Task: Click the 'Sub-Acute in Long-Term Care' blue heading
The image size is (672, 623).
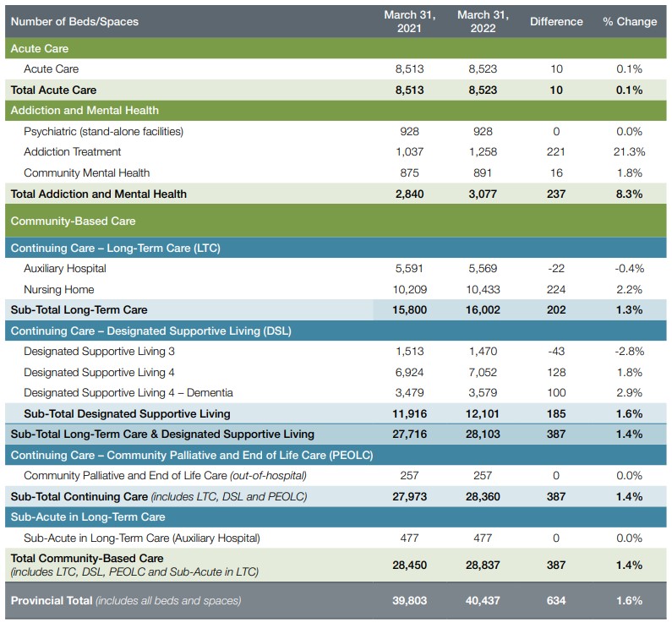Action: click(88, 516)
